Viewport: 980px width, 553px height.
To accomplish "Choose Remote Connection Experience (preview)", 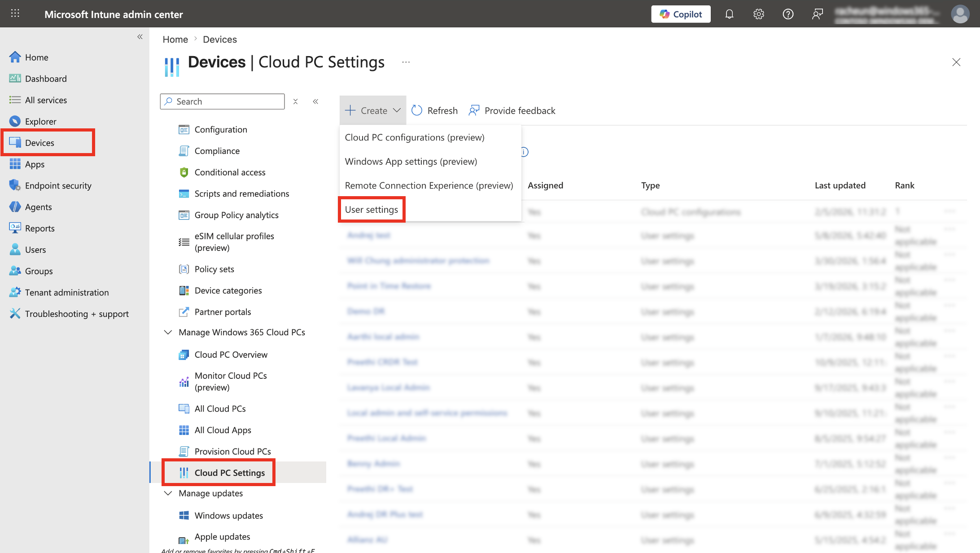I will (x=429, y=185).
